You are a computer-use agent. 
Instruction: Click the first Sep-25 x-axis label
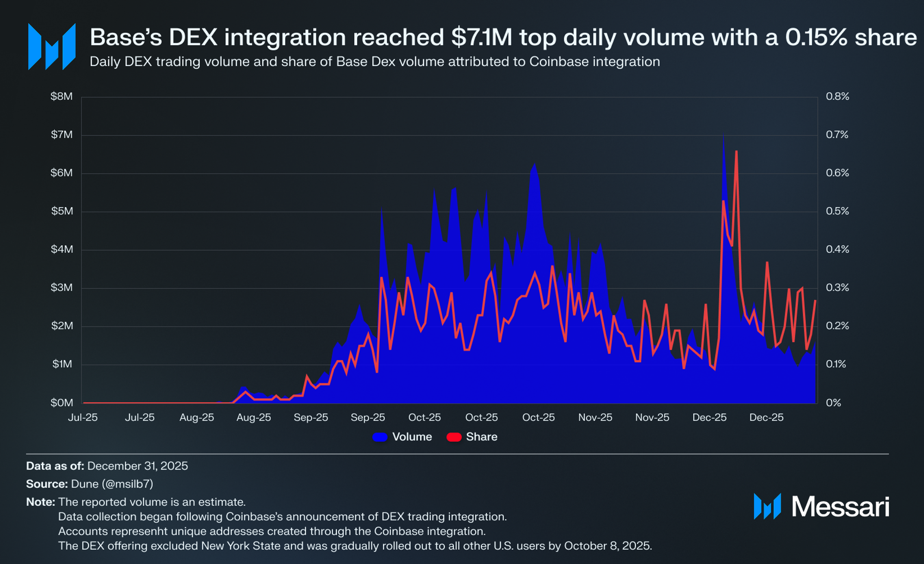311,418
